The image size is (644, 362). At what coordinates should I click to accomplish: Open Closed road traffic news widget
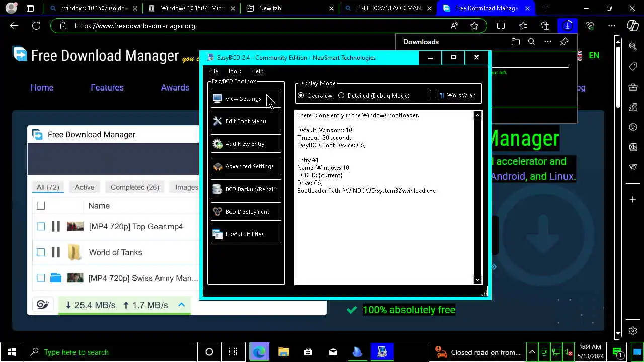[x=478, y=352]
